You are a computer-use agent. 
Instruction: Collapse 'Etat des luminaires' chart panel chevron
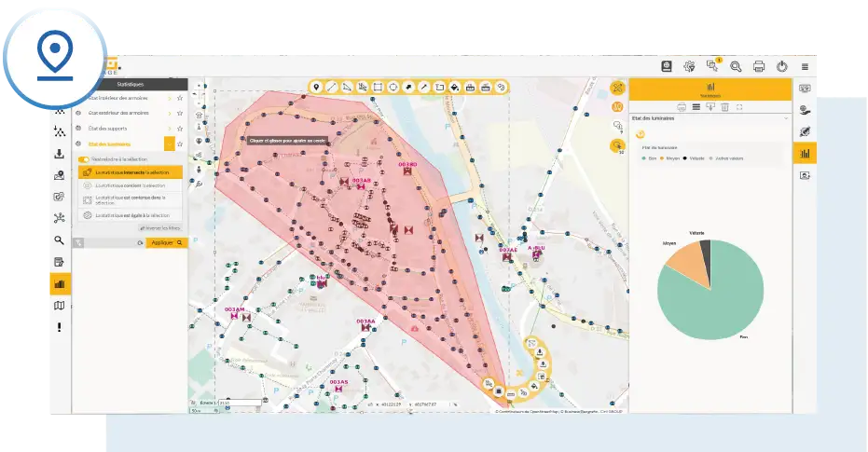pyautogui.click(x=785, y=118)
